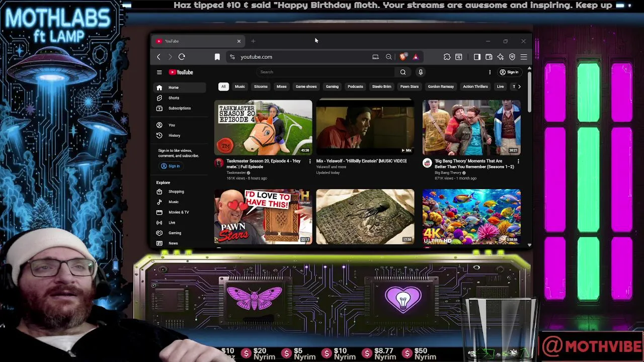Open Live under Explore sidebar
Image resolution: width=644 pixels, height=362 pixels.
180,223
